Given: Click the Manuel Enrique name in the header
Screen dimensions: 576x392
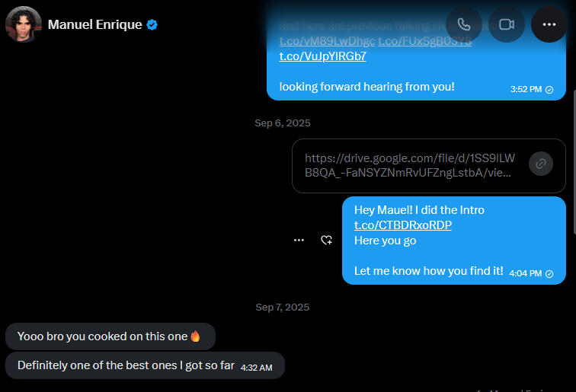Looking at the screenshot, I should pyautogui.click(x=94, y=24).
